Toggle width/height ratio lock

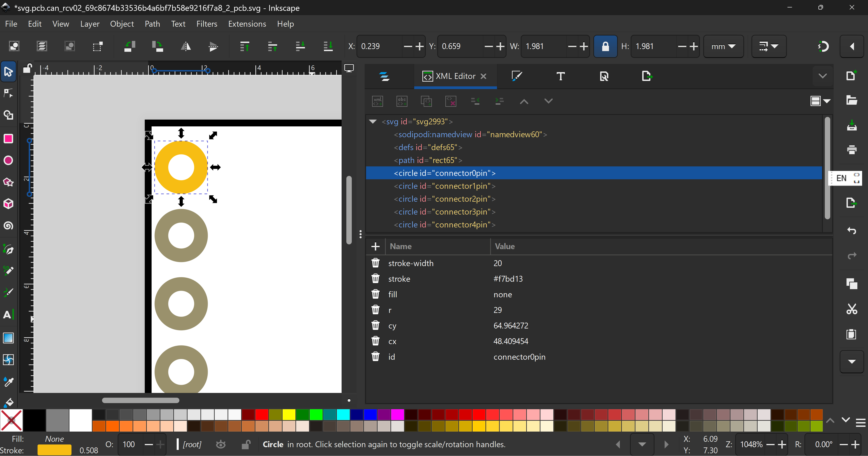(x=605, y=46)
